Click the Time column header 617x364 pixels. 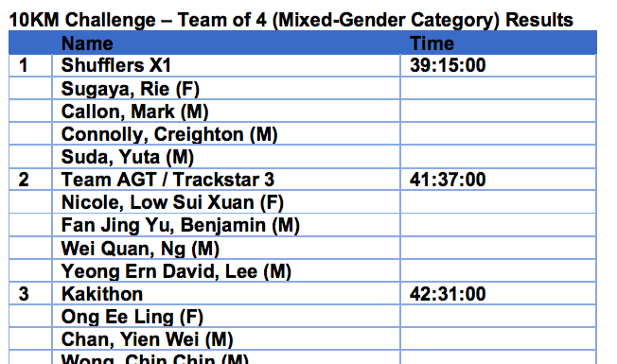tap(432, 43)
